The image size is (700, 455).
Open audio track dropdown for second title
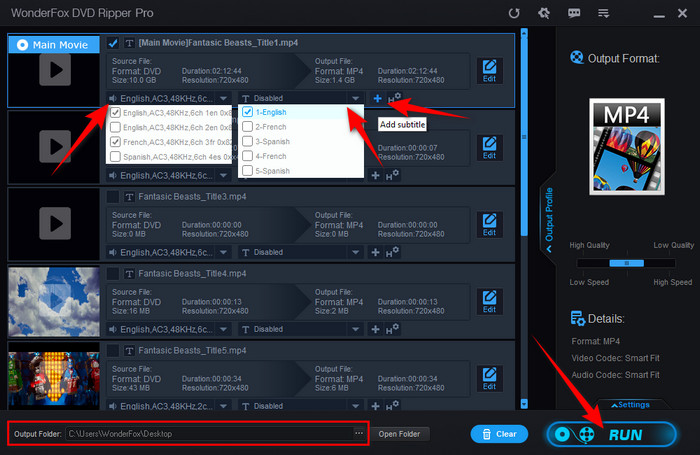click(x=223, y=175)
